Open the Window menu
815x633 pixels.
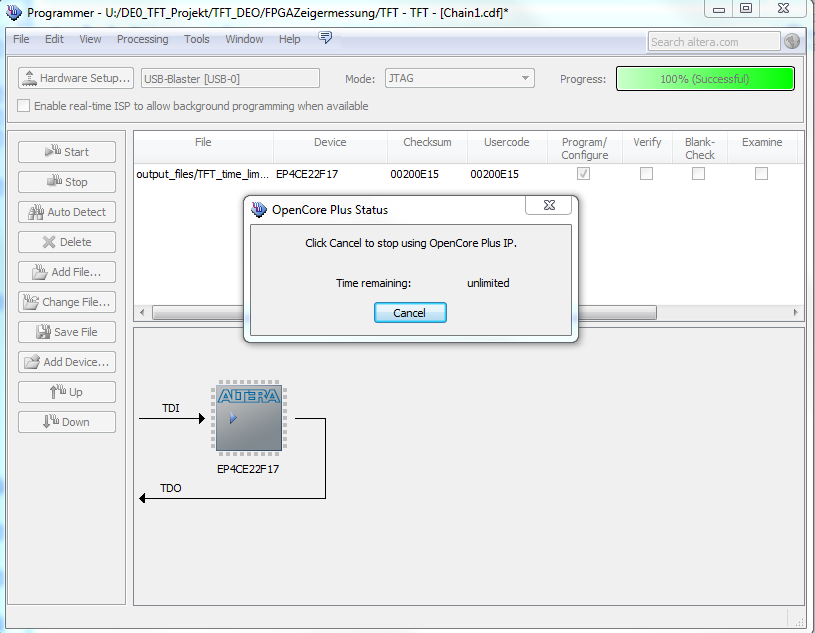tap(244, 39)
